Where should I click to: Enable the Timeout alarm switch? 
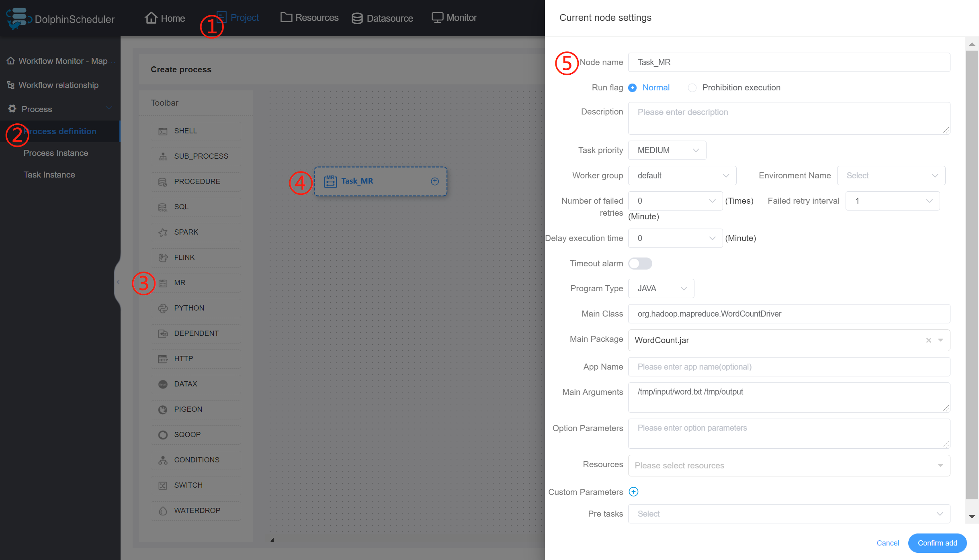tap(640, 264)
